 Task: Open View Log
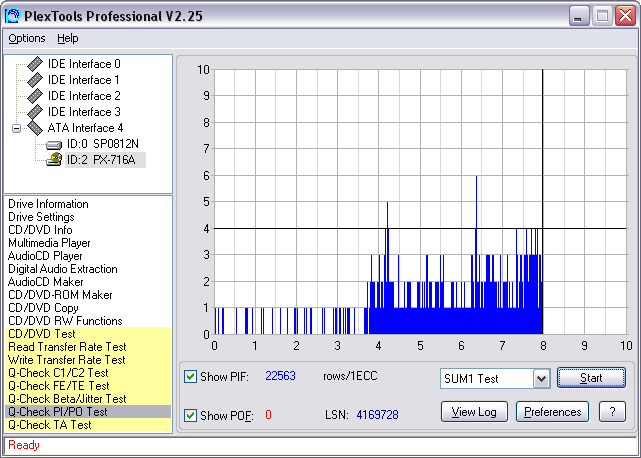pyautogui.click(x=474, y=412)
